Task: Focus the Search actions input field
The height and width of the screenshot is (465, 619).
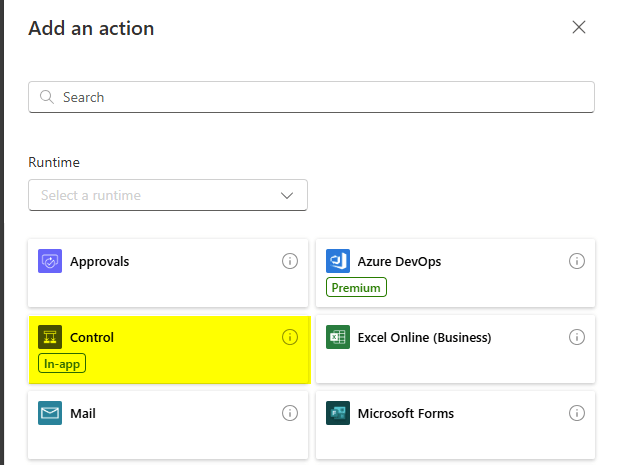Action: pyautogui.click(x=320, y=97)
